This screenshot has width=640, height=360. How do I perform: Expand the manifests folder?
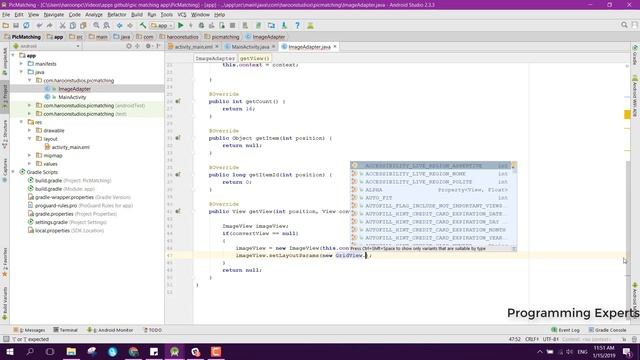22,64
